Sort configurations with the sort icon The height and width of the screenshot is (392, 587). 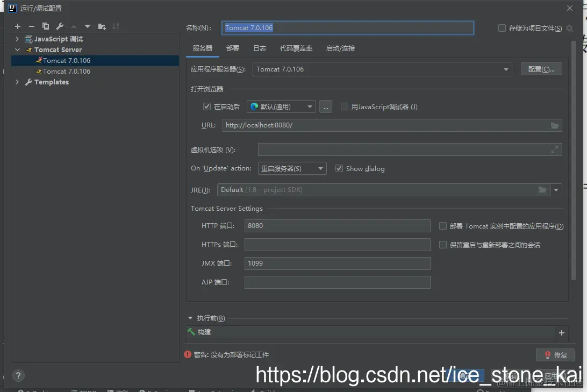tap(116, 26)
